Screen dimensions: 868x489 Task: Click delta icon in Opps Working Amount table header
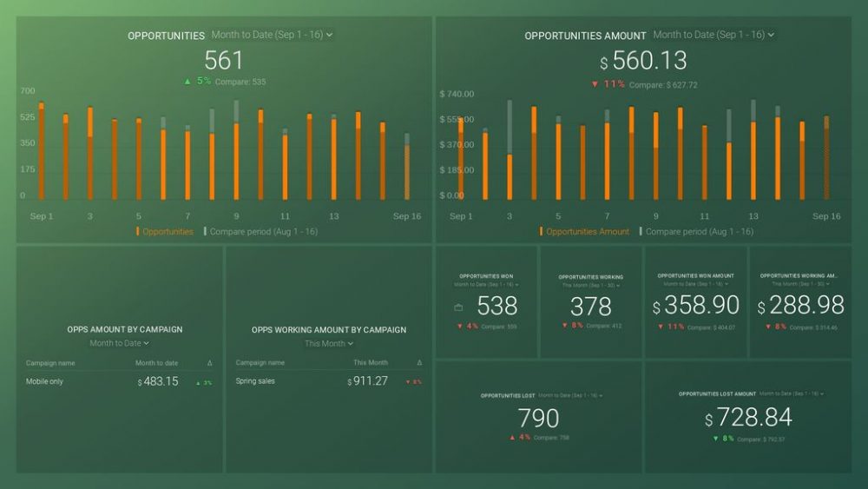[419, 363]
